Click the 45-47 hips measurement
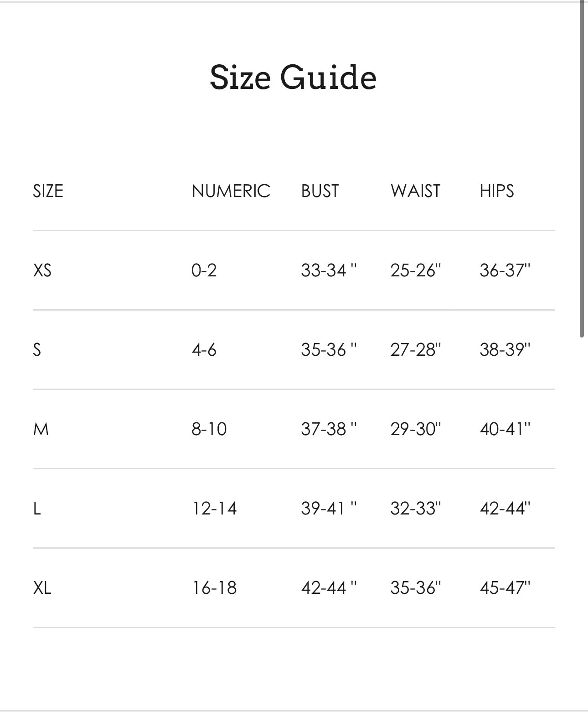Viewport: 588px width, 717px height. tap(505, 587)
